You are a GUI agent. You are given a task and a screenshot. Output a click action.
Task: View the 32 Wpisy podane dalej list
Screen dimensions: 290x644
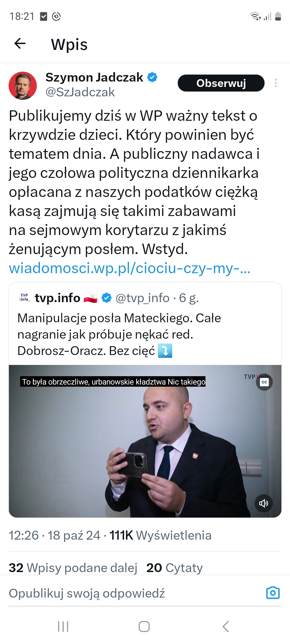(x=73, y=568)
